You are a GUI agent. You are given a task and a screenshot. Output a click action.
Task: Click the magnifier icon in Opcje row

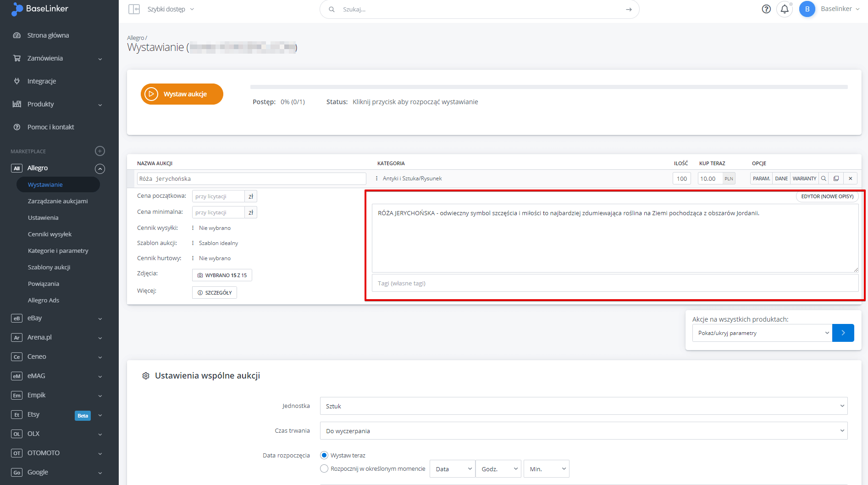click(824, 178)
